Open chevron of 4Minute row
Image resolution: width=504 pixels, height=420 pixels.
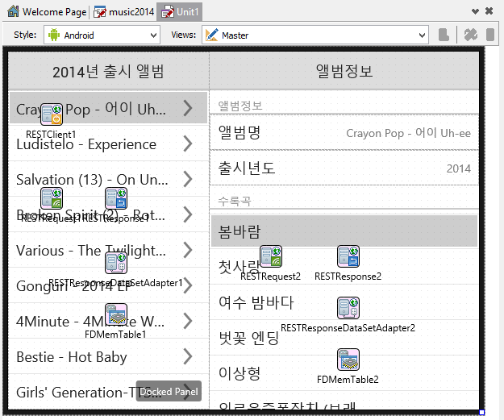[x=188, y=321]
